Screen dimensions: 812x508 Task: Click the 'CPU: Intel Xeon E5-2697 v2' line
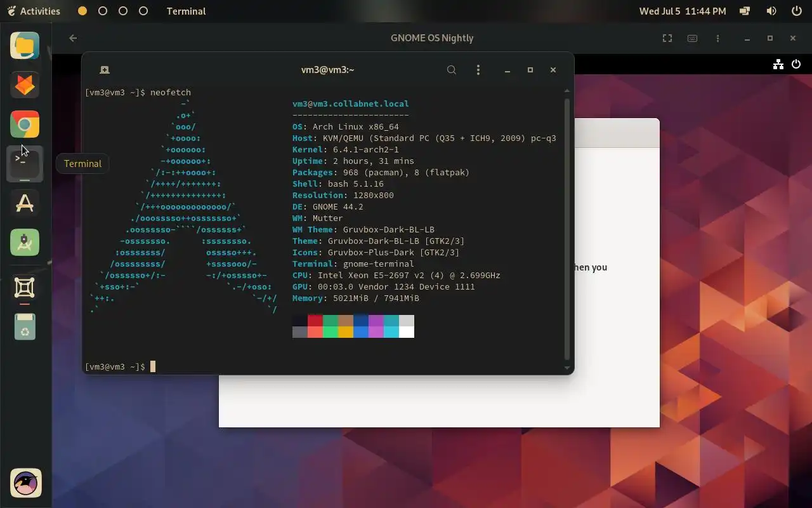(x=396, y=275)
